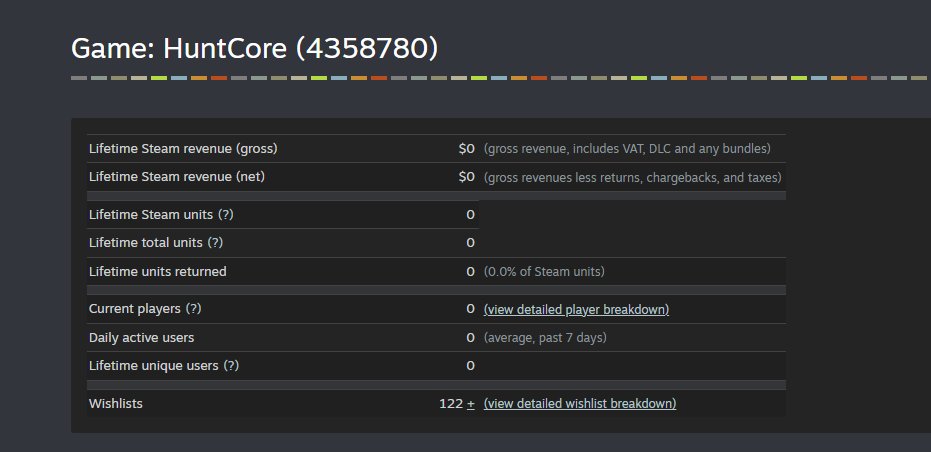Click the '(average, past 7 days)' note
This screenshot has width=931, height=452.
coord(545,337)
